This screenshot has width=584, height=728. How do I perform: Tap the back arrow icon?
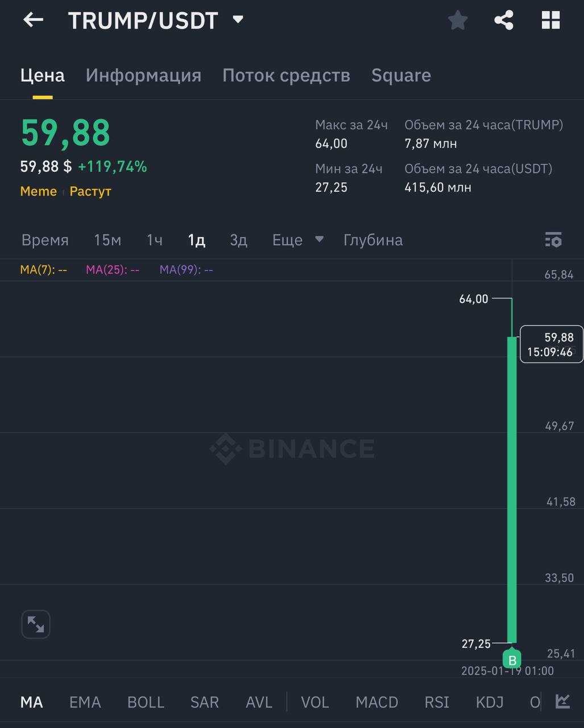coord(33,20)
